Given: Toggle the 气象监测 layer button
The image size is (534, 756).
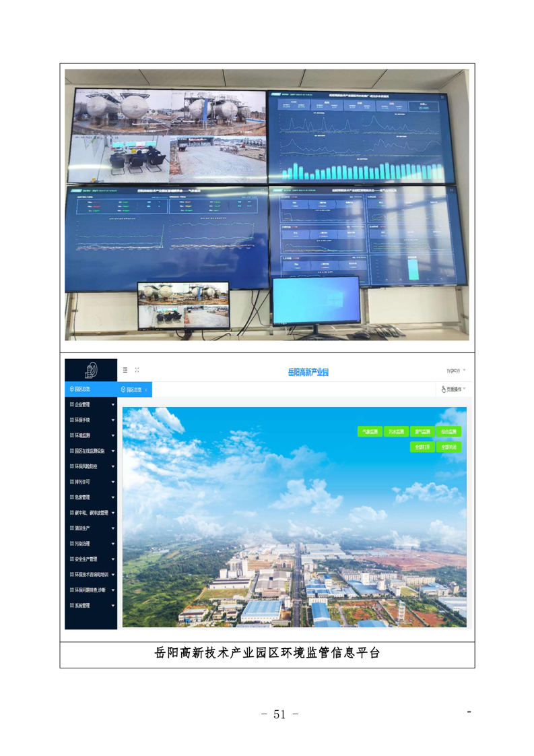Looking at the screenshot, I should pos(370,431).
